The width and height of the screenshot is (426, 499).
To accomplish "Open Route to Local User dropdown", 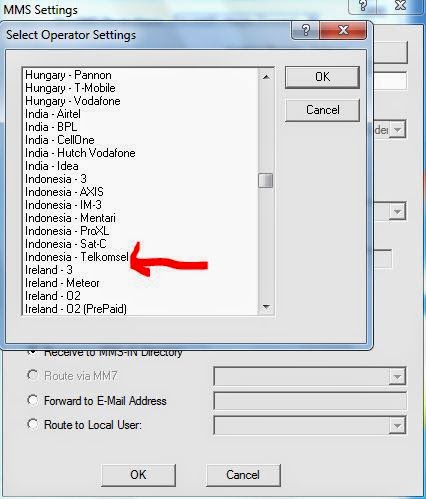I will click(x=397, y=425).
